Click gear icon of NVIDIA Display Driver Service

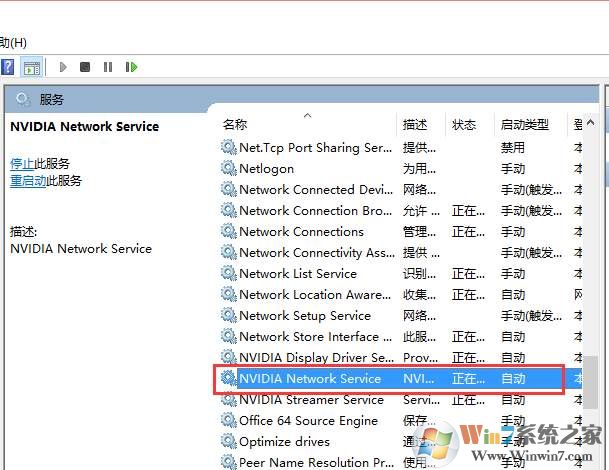(228, 357)
